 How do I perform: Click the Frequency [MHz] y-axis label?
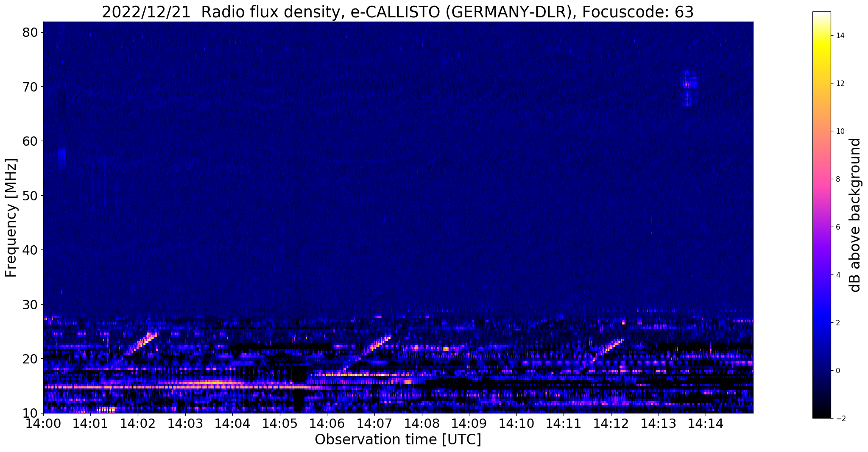pos(11,218)
